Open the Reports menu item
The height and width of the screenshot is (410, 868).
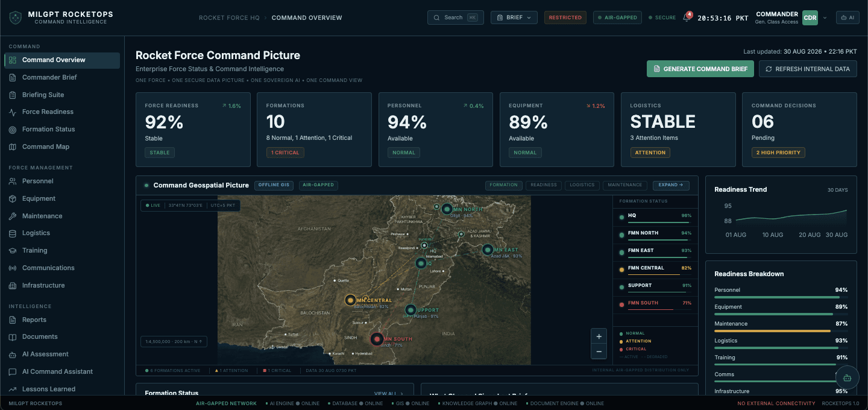point(62,320)
